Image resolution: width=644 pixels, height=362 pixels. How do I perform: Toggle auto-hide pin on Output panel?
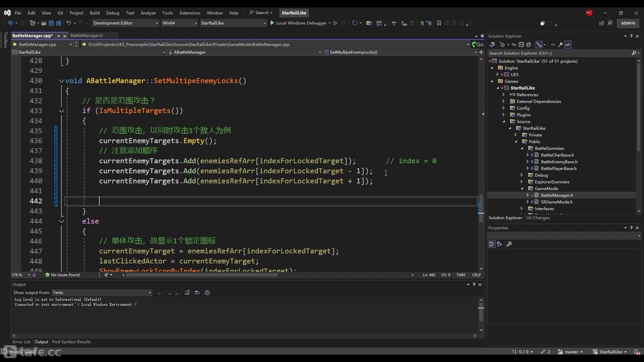(474, 284)
